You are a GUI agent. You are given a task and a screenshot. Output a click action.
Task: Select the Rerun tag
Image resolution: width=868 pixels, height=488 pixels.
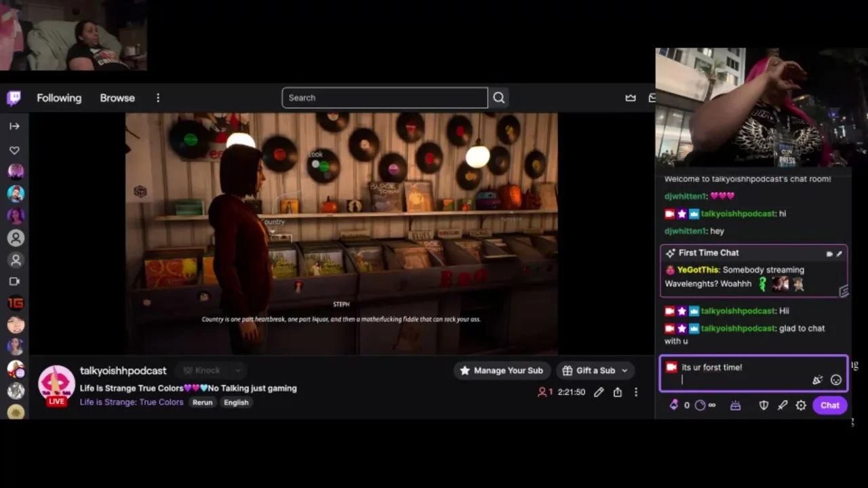202,402
